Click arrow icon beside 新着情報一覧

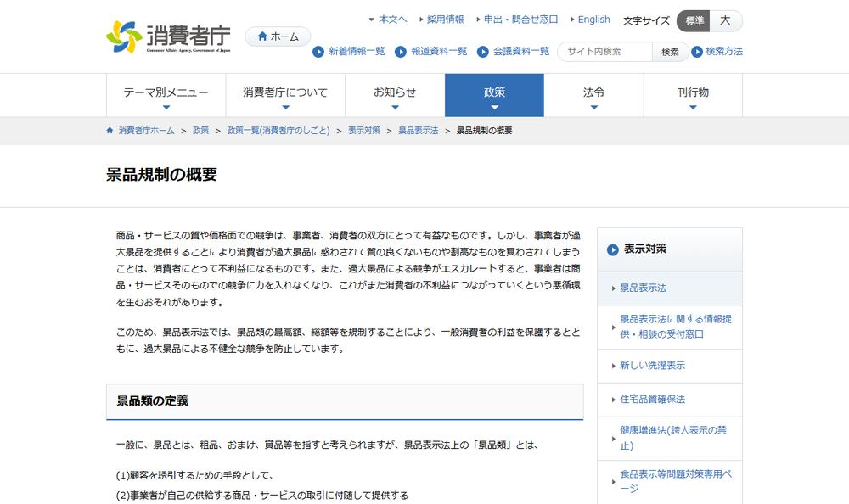pyautogui.click(x=318, y=52)
